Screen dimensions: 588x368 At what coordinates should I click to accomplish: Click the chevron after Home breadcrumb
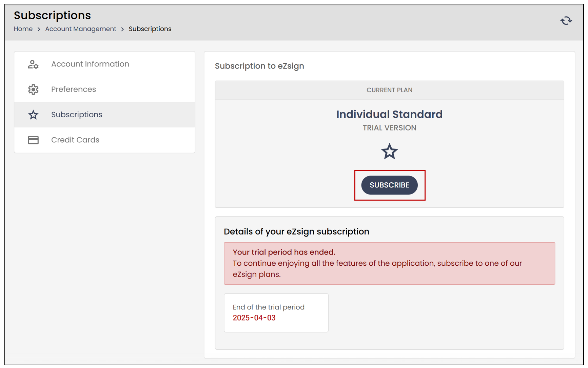point(39,29)
